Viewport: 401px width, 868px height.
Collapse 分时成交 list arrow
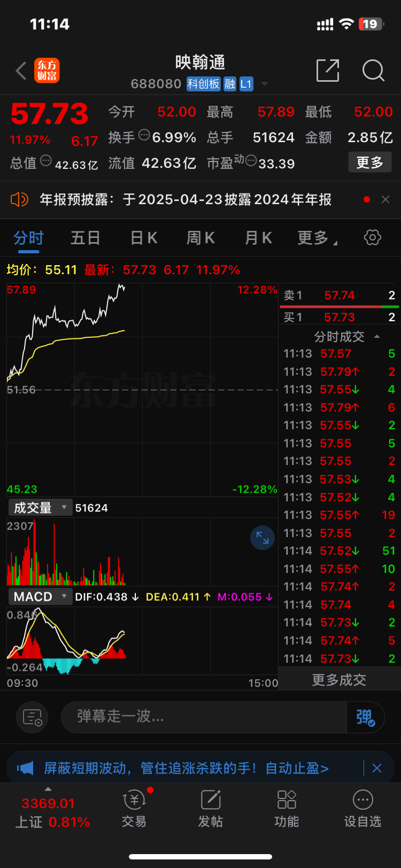pyautogui.click(x=377, y=336)
